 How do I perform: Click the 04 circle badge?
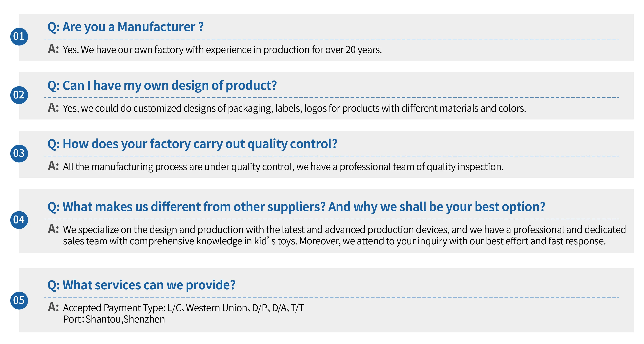19,220
